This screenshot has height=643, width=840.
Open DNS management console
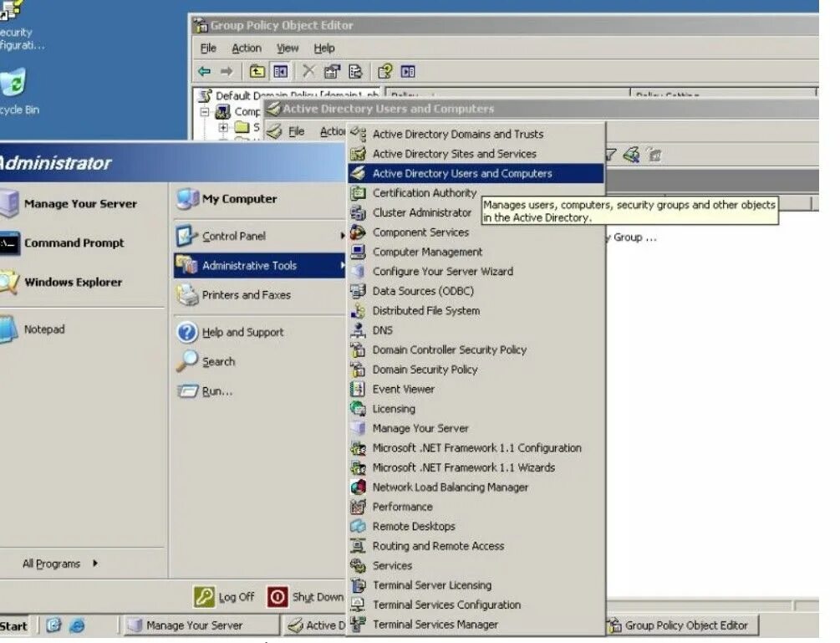(476, 330)
